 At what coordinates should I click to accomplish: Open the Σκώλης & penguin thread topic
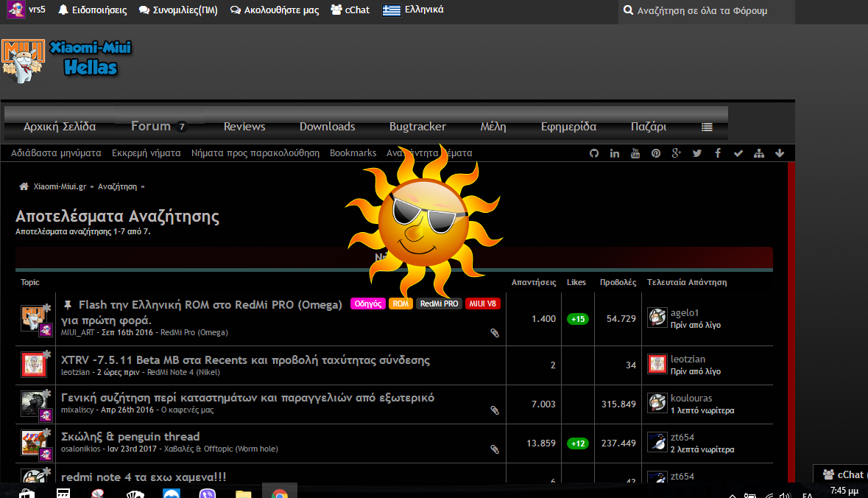coord(130,436)
